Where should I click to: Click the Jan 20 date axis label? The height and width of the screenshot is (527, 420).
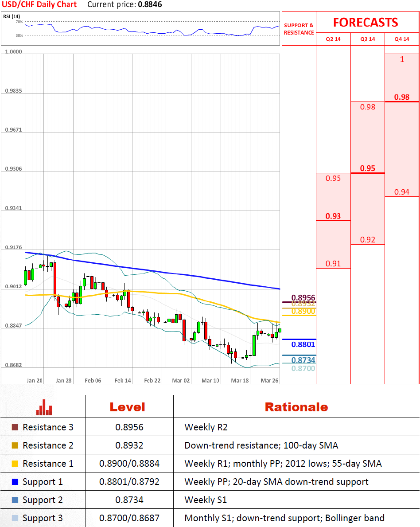(x=35, y=380)
